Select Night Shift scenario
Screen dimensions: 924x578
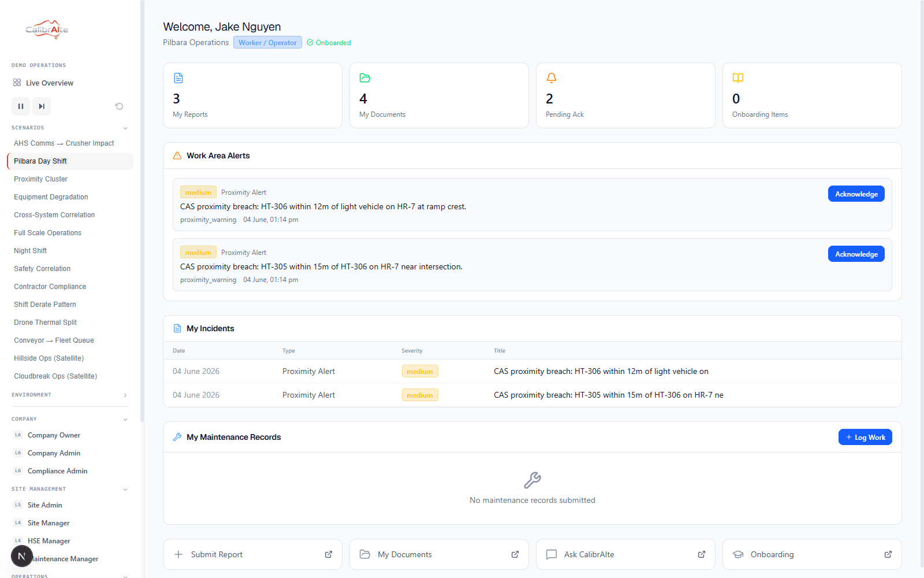[x=70, y=251]
